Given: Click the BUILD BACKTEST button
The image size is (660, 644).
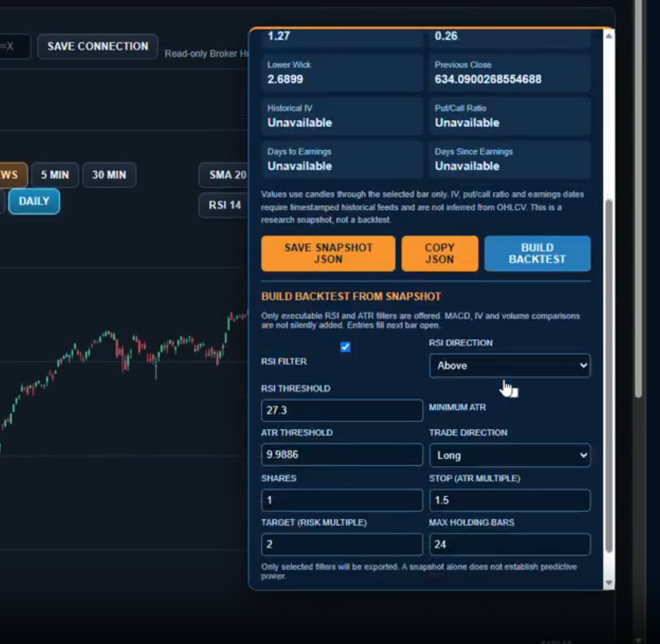Looking at the screenshot, I should [537, 253].
